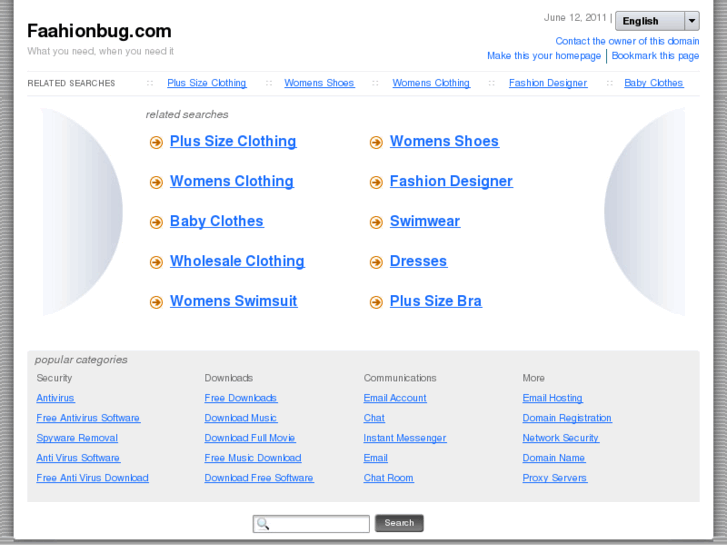
Task: Click the large Womens Clothing link
Action: 232,181
